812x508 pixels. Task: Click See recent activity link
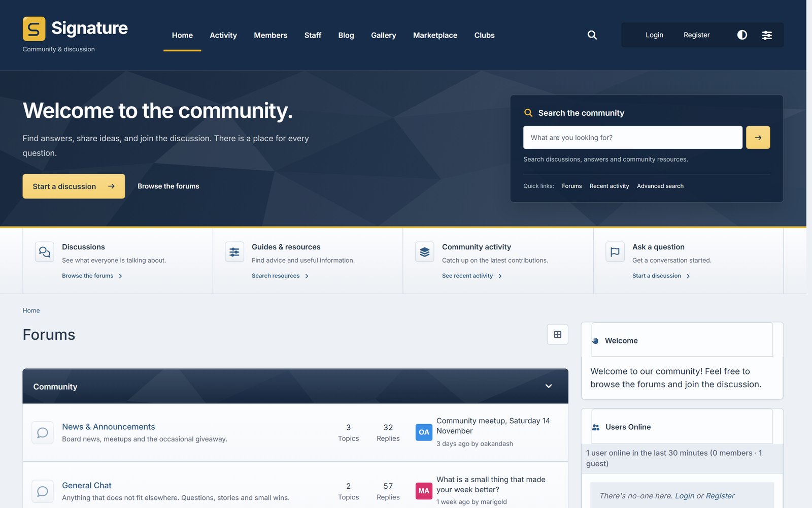pos(472,276)
